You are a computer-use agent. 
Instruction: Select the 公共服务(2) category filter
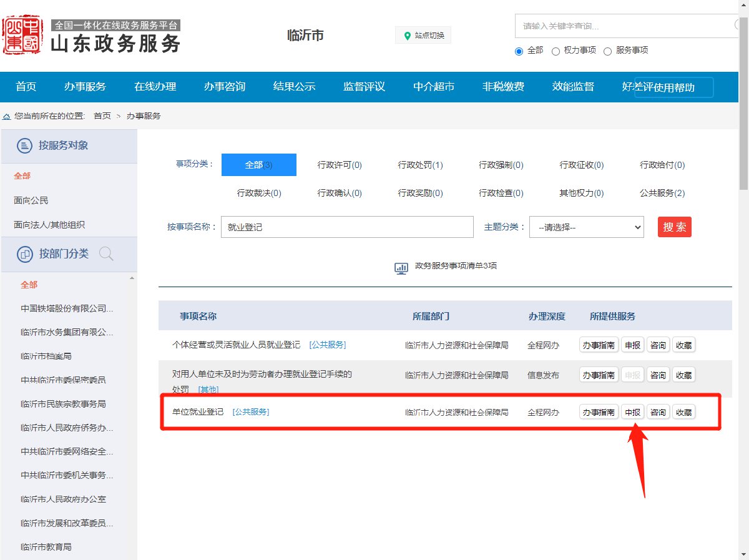pos(662,193)
